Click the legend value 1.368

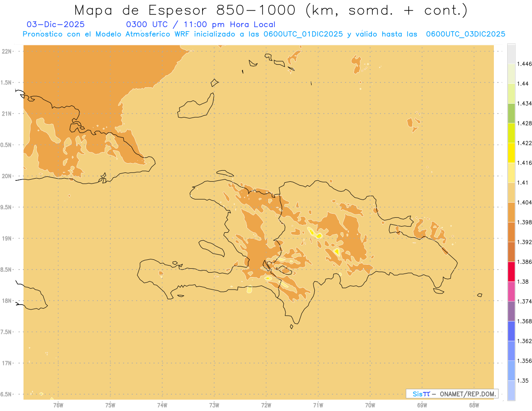[x=525, y=321]
